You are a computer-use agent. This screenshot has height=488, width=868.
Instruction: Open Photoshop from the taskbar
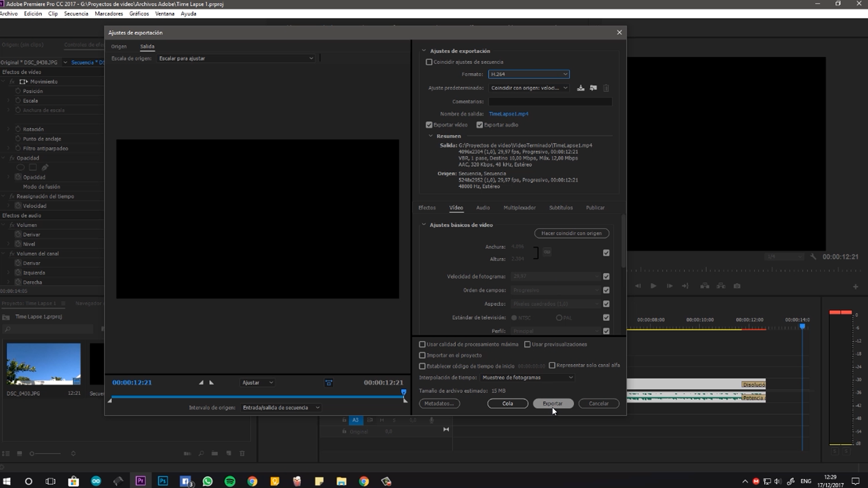(163, 481)
